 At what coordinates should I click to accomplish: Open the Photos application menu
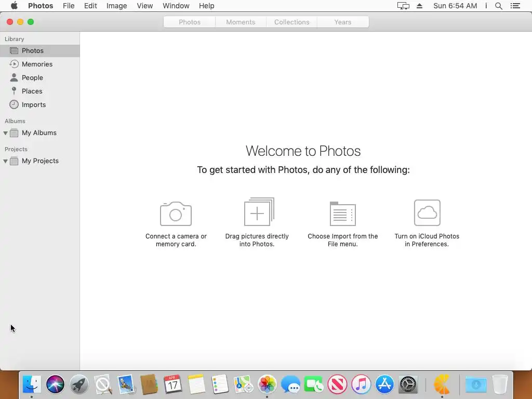[x=41, y=6]
